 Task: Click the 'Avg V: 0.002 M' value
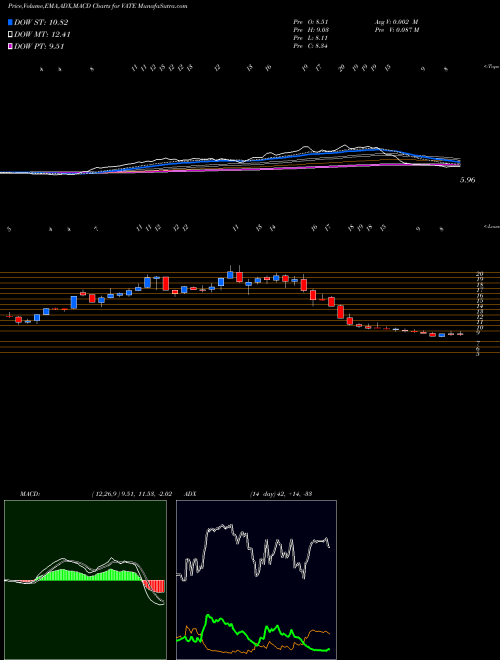pyautogui.click(x=398, y=21)
